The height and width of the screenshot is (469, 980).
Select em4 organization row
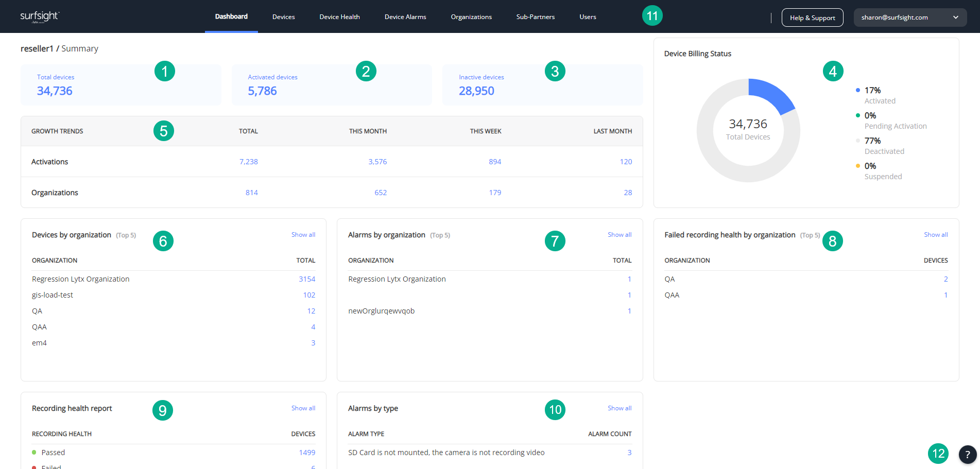coord(174,343)
